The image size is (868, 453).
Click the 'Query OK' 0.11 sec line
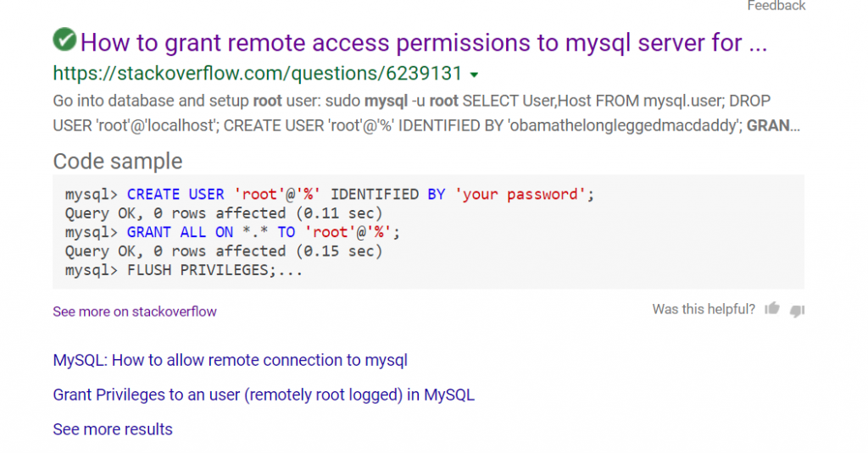224,213
